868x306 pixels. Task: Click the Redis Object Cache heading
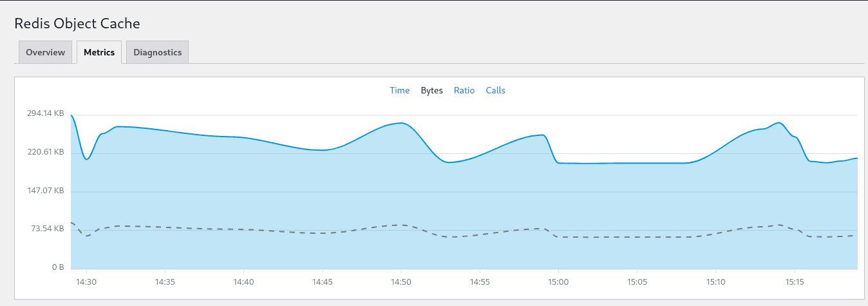[77, 24]
